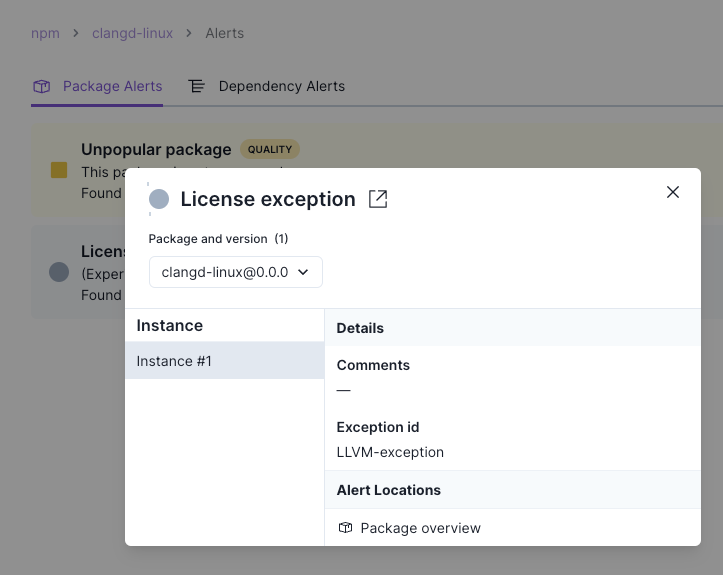Image resolution: width=723 pixels, height=575 pixels.
Task: Click the package icon beside Package overview
Action: (x=345, y=528)
